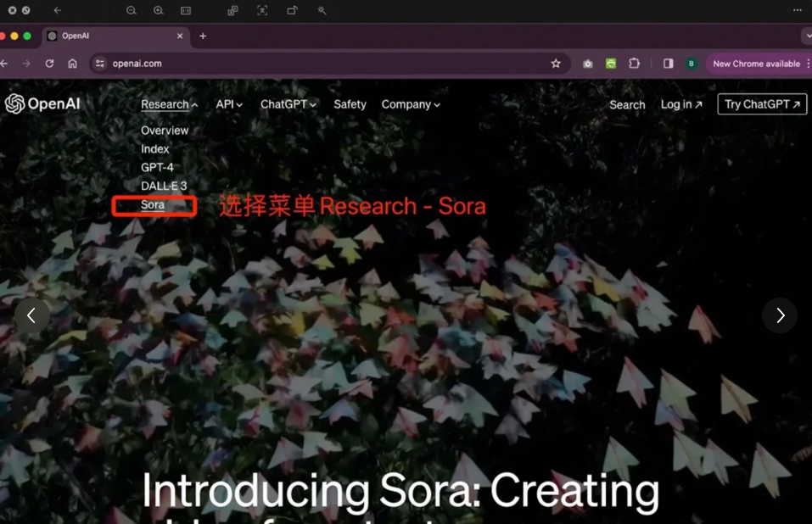
Task: Select GPT-4 in Research menu
Action: pos(157,167)
